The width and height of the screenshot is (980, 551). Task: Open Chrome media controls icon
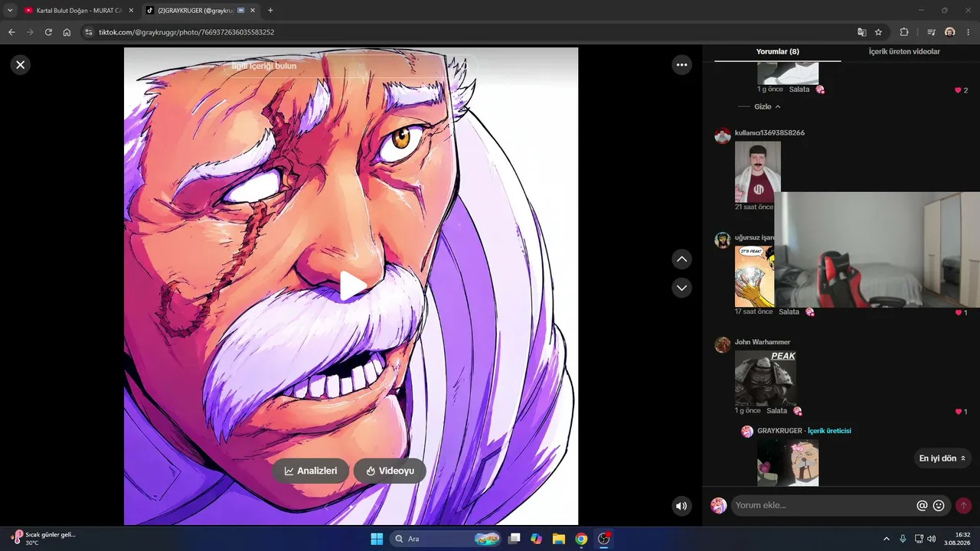tap(931, 32)
